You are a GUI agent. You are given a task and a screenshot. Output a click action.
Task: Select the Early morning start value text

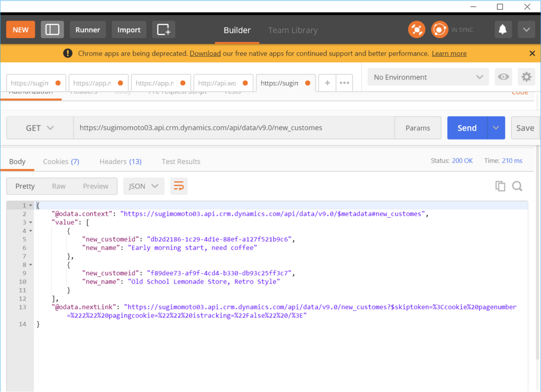192,248
